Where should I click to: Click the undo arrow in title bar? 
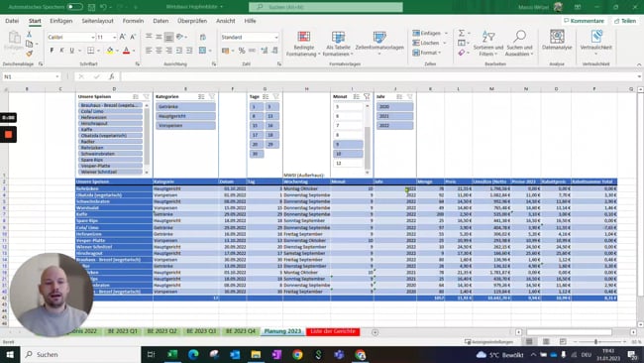click(103, 7)
